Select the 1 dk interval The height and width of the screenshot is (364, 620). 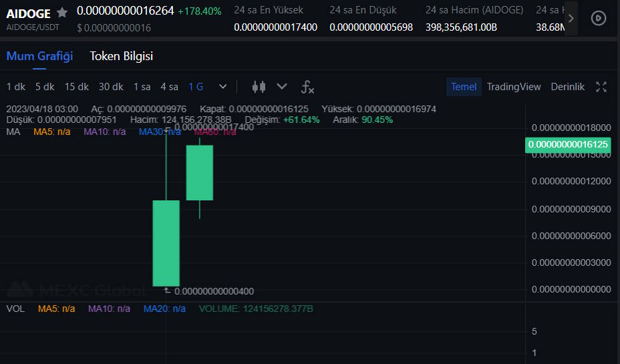pyautogui.click(x=16, y=87)
